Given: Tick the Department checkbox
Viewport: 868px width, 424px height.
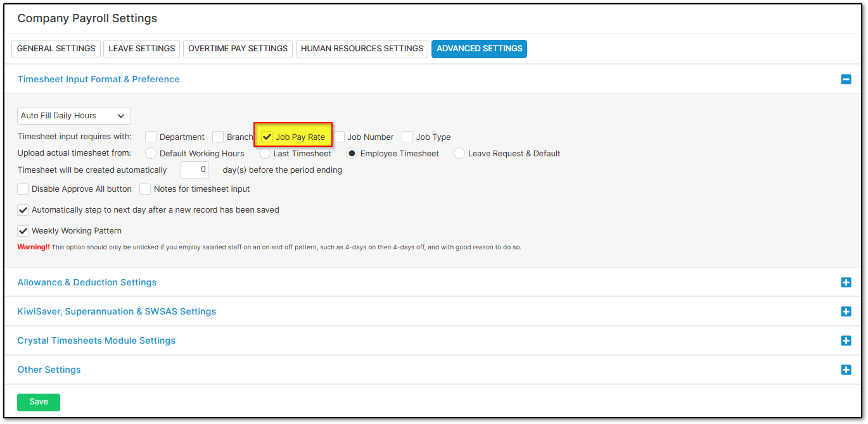Looking at the screenshot, I should (x=151, y=137).
